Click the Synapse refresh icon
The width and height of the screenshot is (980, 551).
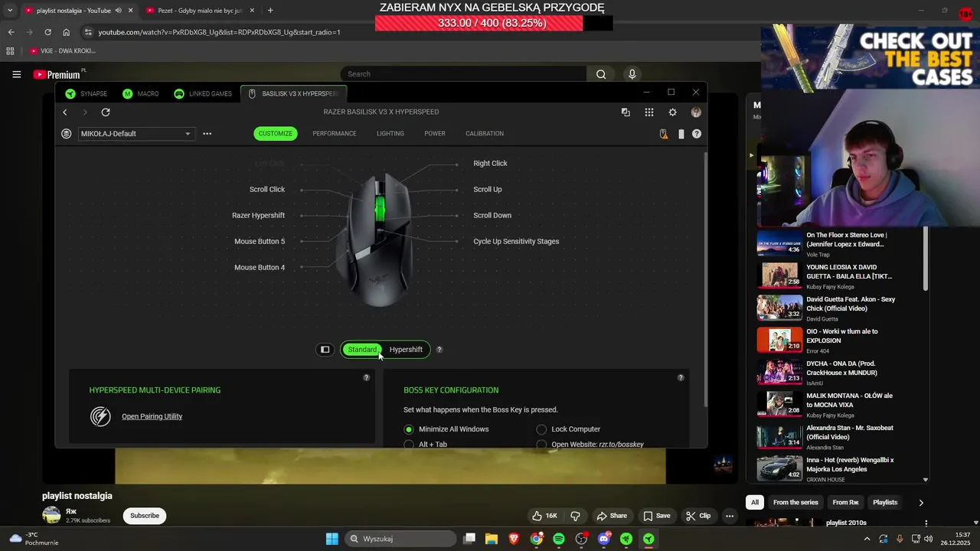pos(106,112)
